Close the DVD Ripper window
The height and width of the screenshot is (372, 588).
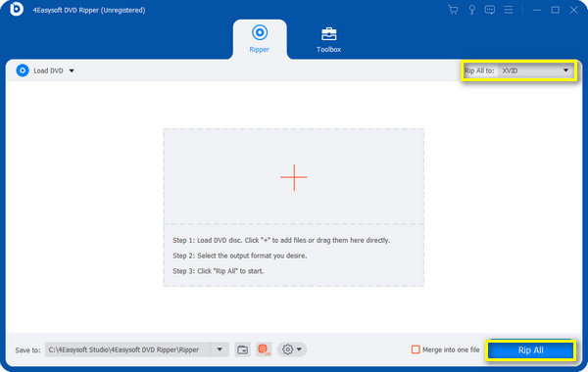[573, 10]
